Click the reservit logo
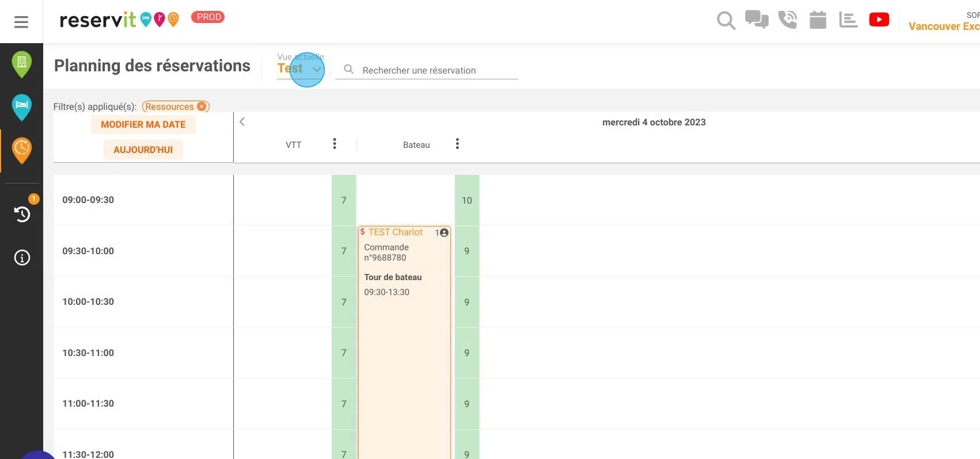Image resolution: width=980 pixels, height=459 pixels. pos(119,20)
